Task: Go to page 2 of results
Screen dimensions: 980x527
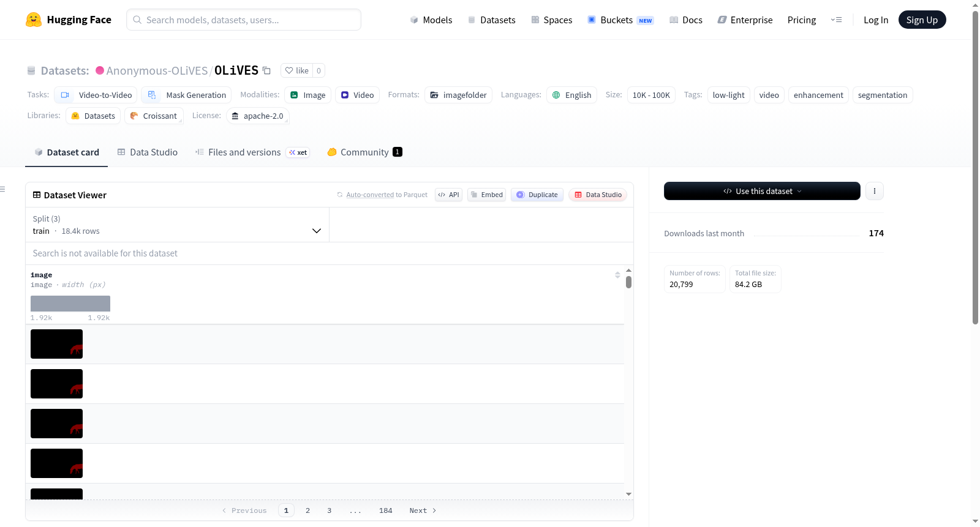Action: click(x=307, y=510)
